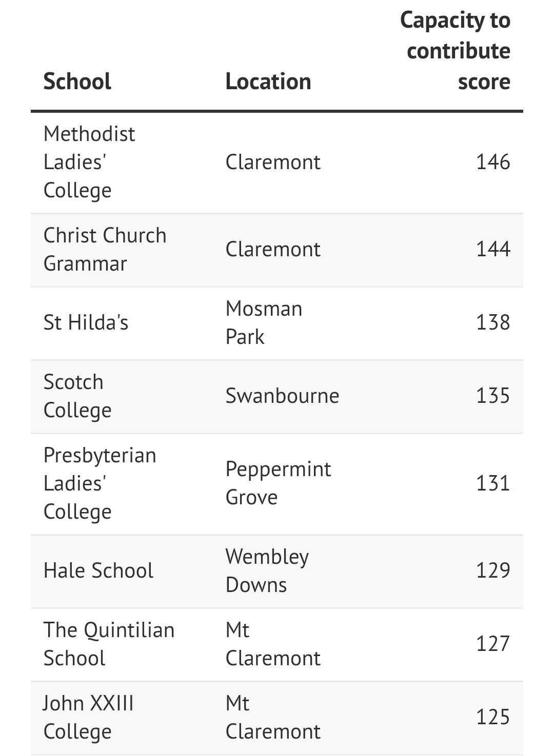Click the Location column header
This screenshot has width=554, height=756.
tap(268, 81)
